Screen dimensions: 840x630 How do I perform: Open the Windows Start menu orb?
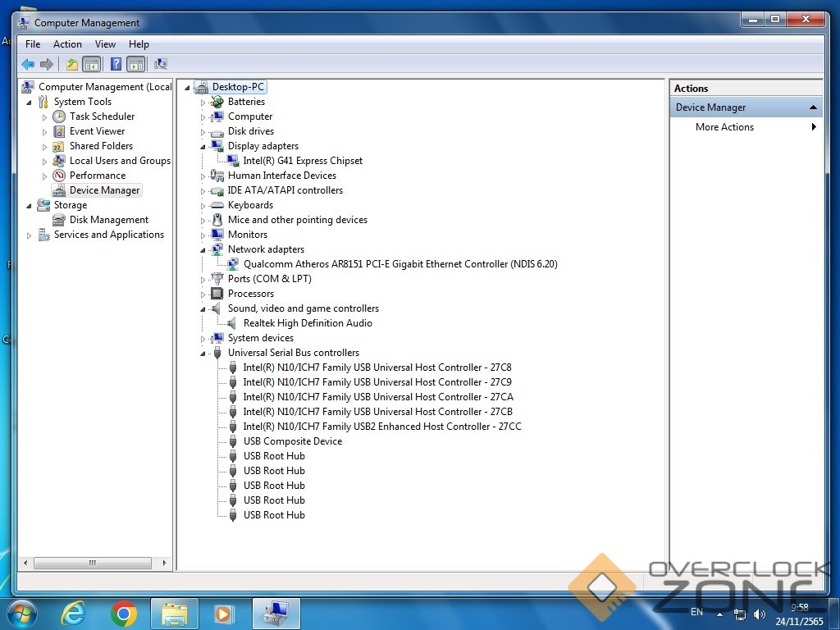tap(22, 613)
